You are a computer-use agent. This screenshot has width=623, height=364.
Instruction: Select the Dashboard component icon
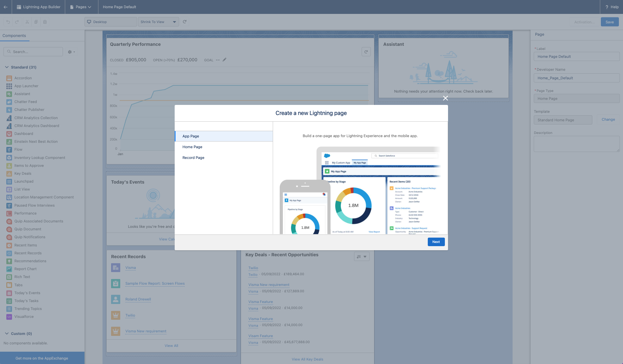tap(9, 134)
